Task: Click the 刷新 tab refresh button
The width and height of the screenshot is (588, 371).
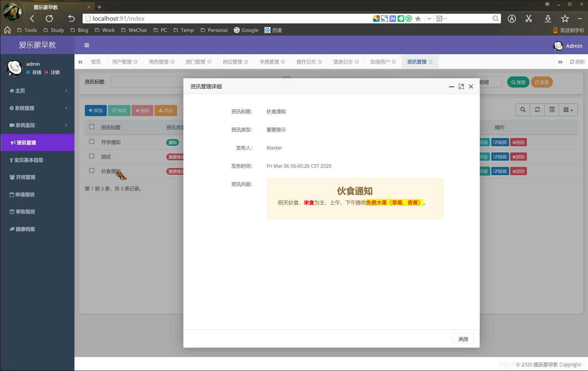Action: click(577, 62)
